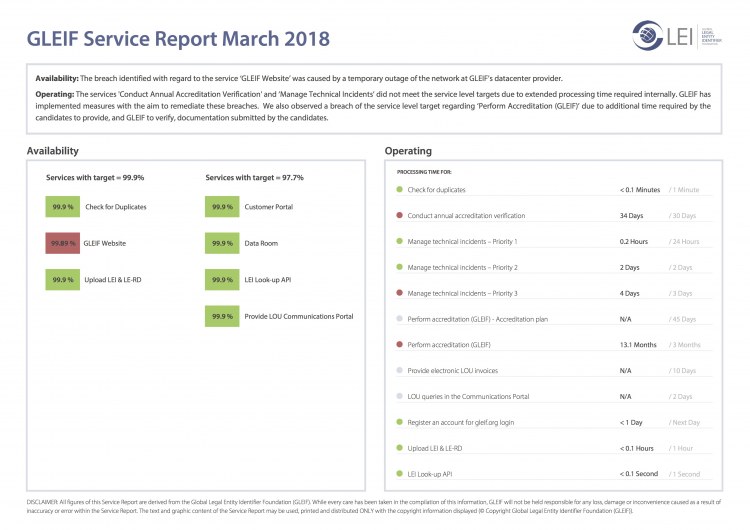Click the status dot for Manage technical incidents Priority 1
Viewport: 750px width, 530px height.
pos(399,241)
